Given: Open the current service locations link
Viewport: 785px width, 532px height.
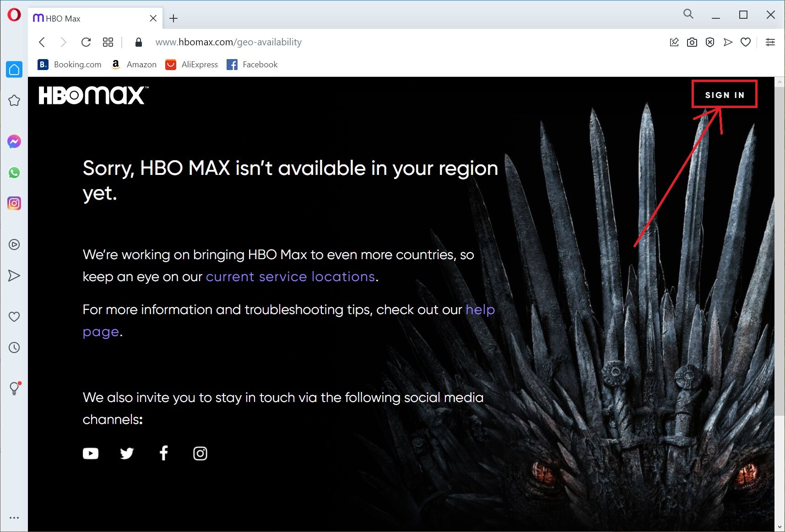Looking at the screenshot, I should tap(290, 277).
